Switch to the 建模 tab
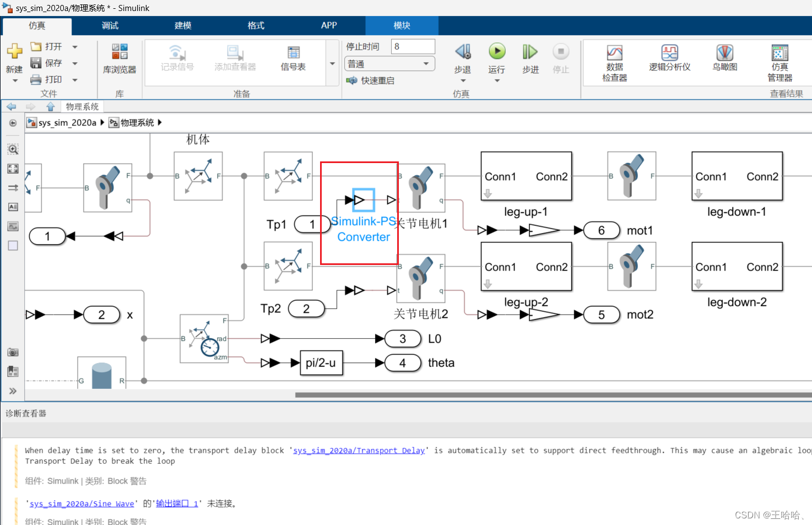812x525 pixels. click(x=183, y=26)
